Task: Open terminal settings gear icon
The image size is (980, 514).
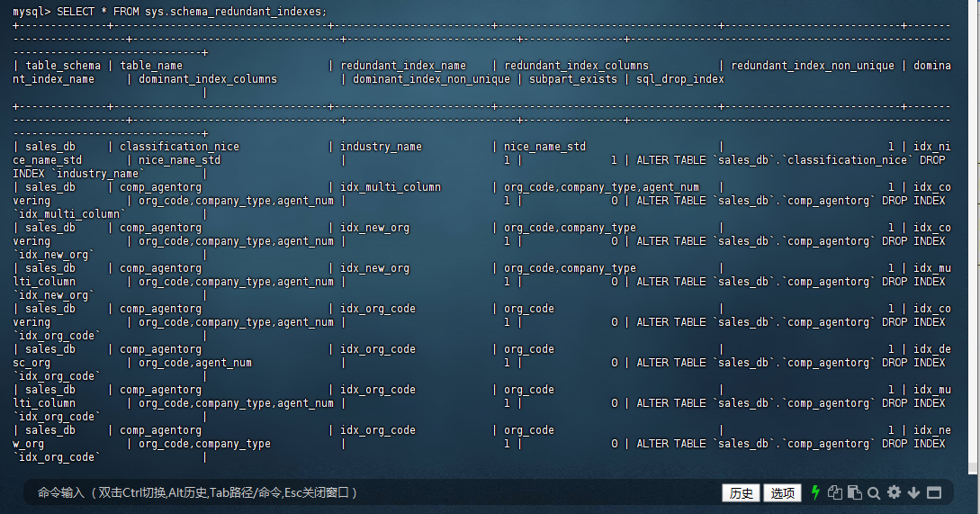Action: click(895, 492)
